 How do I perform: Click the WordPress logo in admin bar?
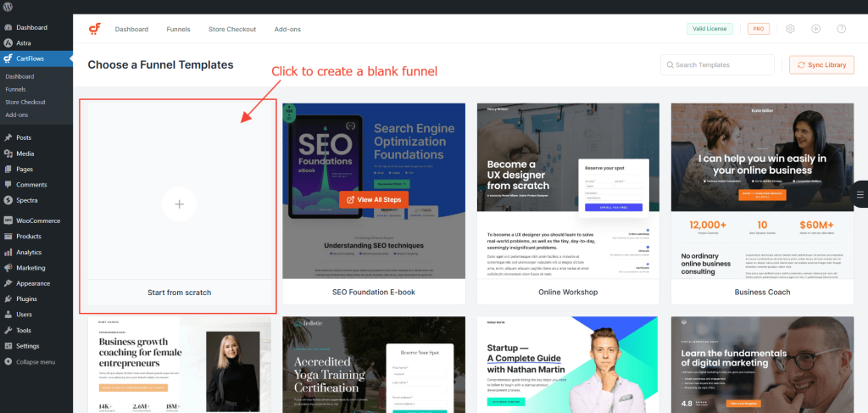8,7
